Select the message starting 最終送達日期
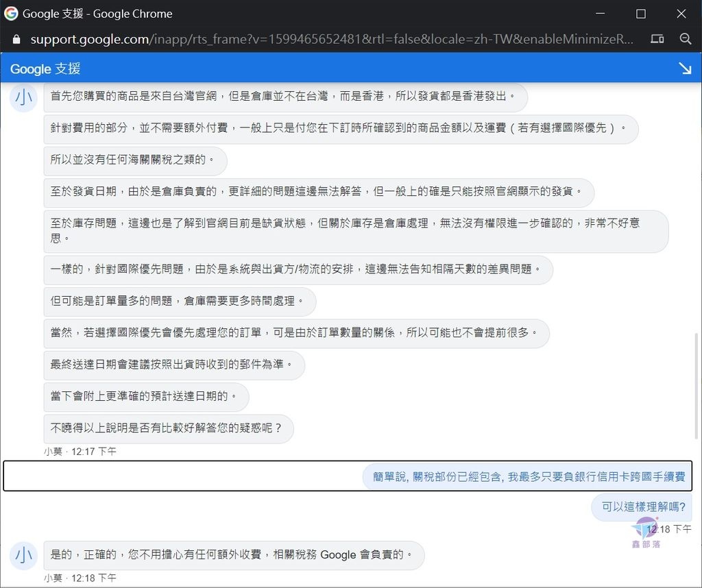Viewport: 702px width, 588px height. (x=174, y=365)
